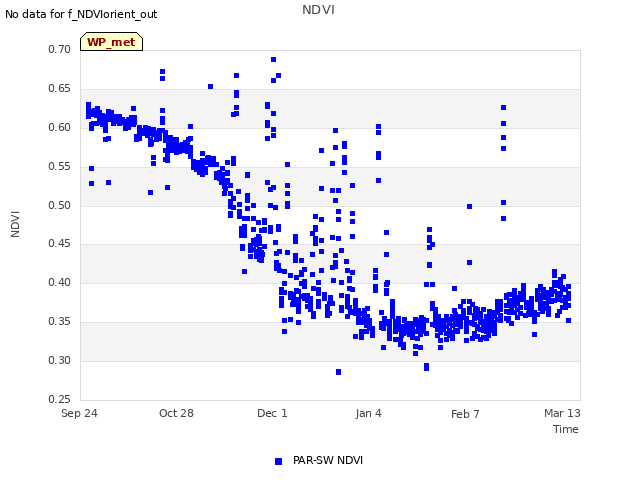
Task: Click the vertical NDVI axis label
Action: (x=15, y=224)
